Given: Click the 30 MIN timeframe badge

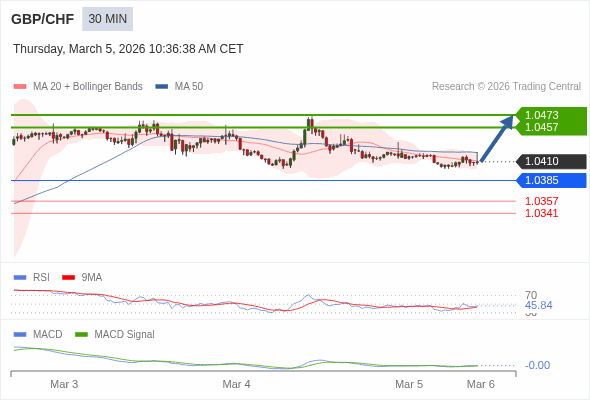Looking at the screenshot, I should click(108, 19).
